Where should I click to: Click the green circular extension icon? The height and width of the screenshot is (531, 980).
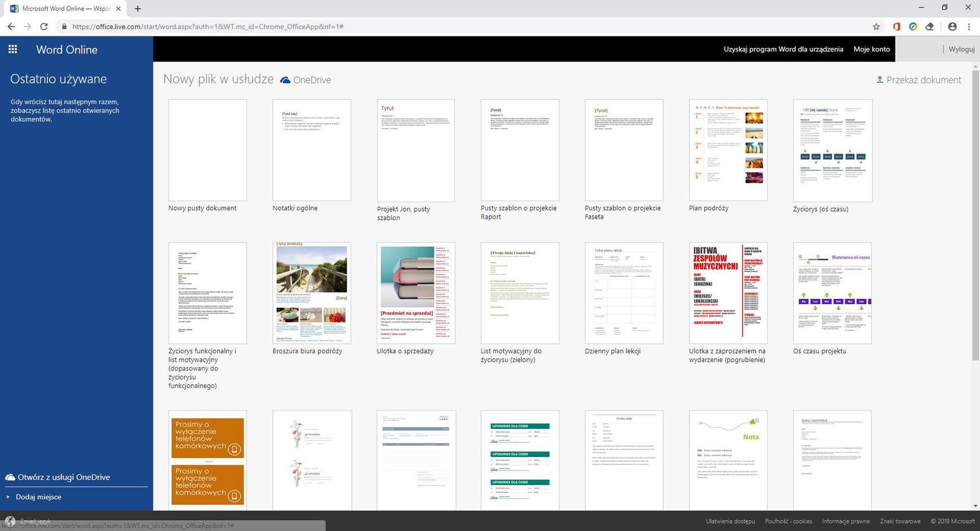pos(913,27)
